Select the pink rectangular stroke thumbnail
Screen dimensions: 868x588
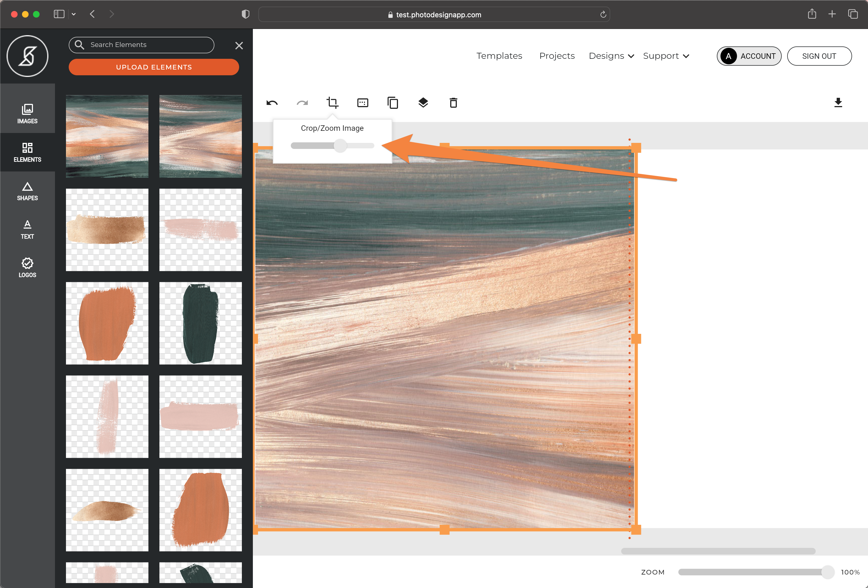click(x=201, y=417)
